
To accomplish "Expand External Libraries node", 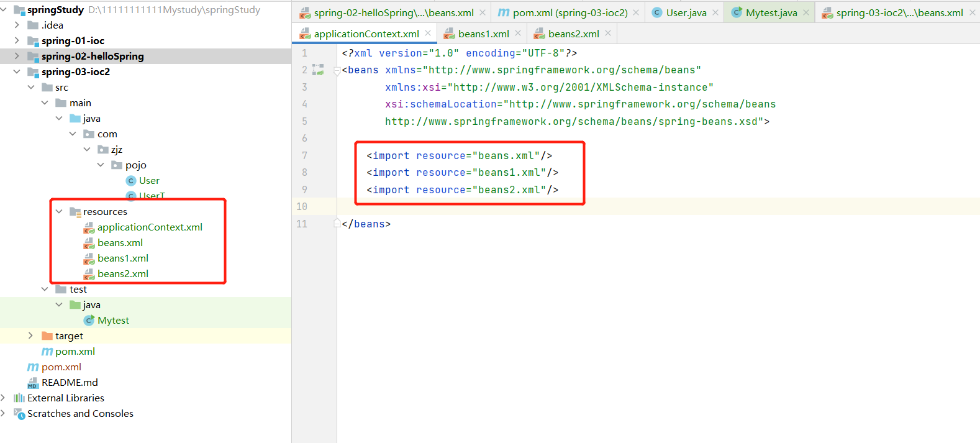I will pos(4,398).
